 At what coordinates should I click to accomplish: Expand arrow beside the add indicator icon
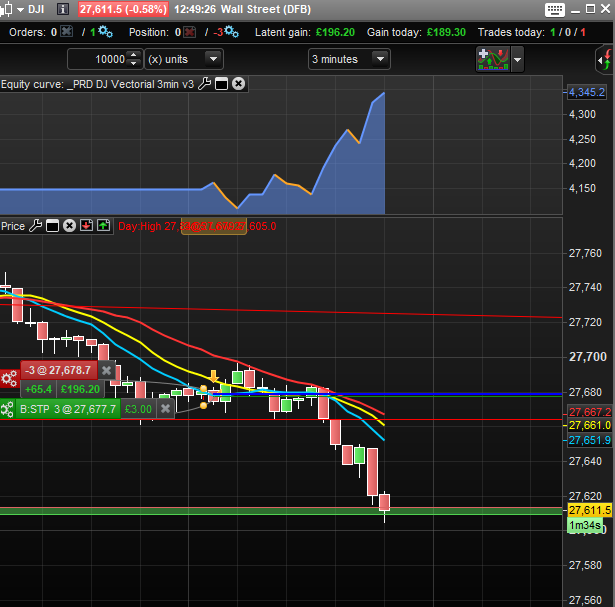point(518,60)
